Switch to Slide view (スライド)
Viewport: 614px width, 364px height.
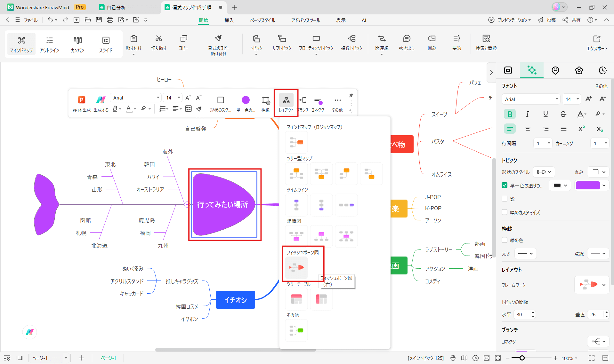(106, 44)
